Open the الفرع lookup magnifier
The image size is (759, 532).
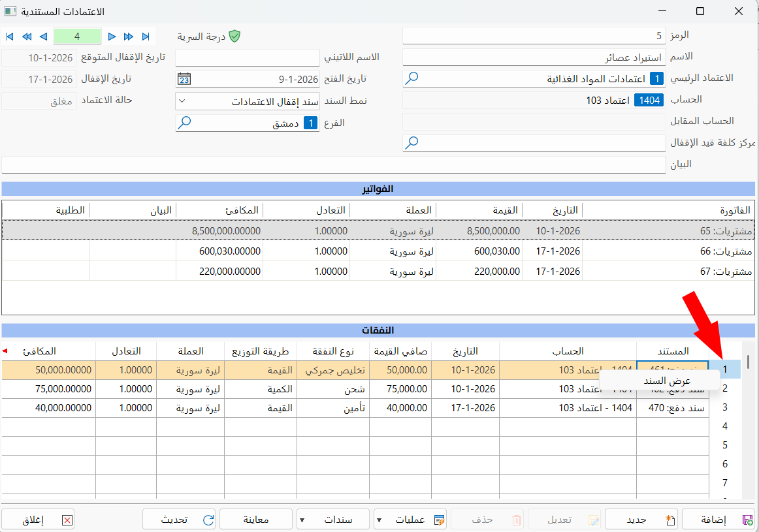click(184, 122)
